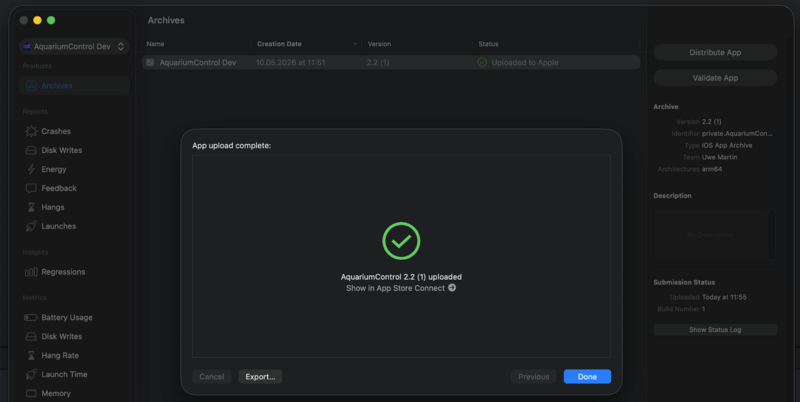Image resolution: width=800 pixels, height=402 pixels.
Task: Click the 2.2 (1) version cell
Action: point(378,62)
